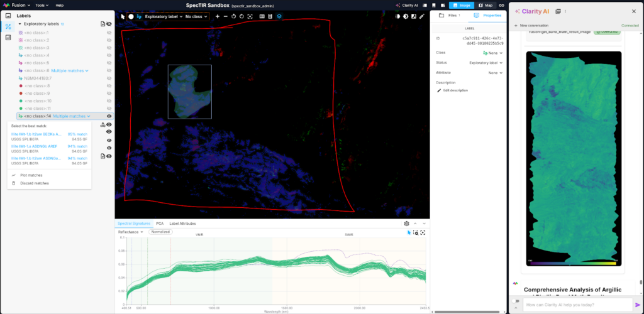644x314 pixels.
Task: Click the pencil edit icon in viewer
Action: point(422,16)
